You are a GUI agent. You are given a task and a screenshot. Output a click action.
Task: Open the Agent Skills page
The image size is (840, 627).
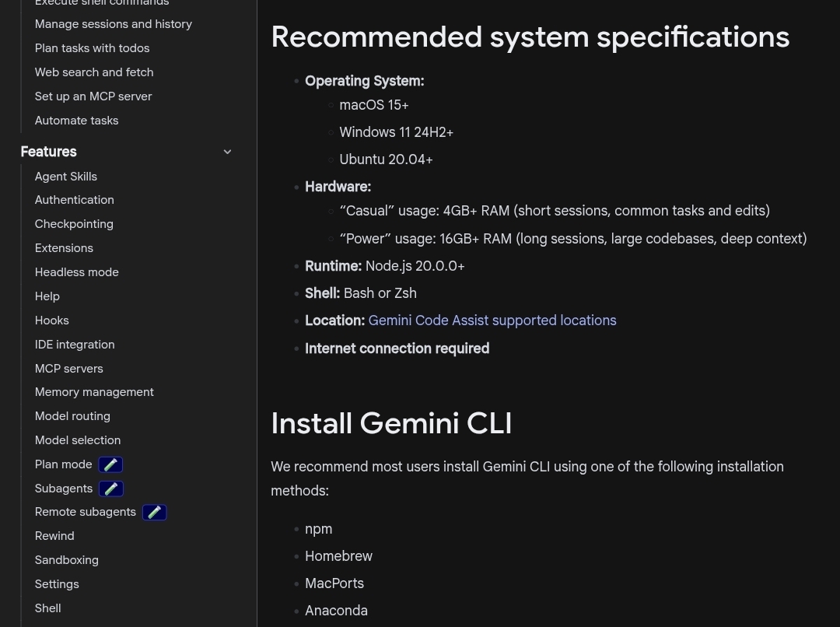tap(66, 177)
